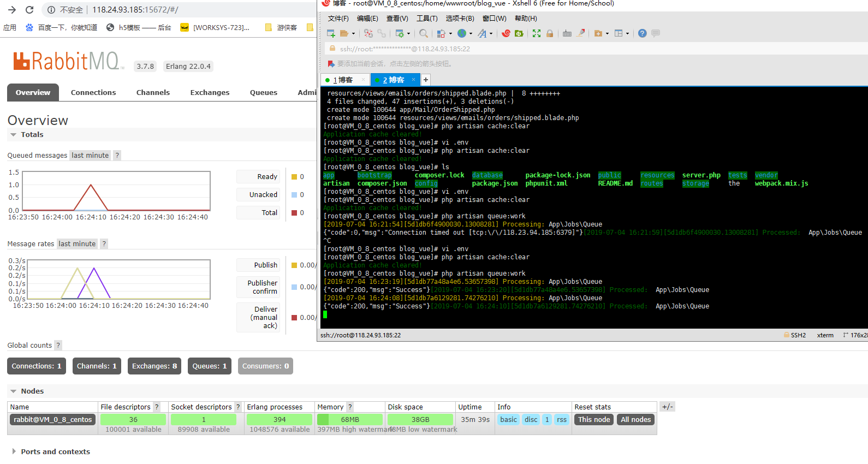Open the Queues tab
868x464 pixels.
[264, 92]
